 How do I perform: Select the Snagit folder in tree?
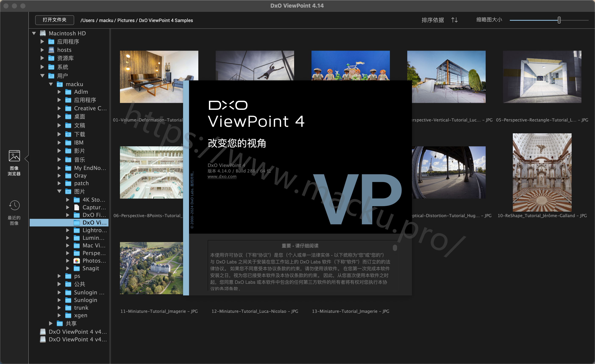click(90, 269)
